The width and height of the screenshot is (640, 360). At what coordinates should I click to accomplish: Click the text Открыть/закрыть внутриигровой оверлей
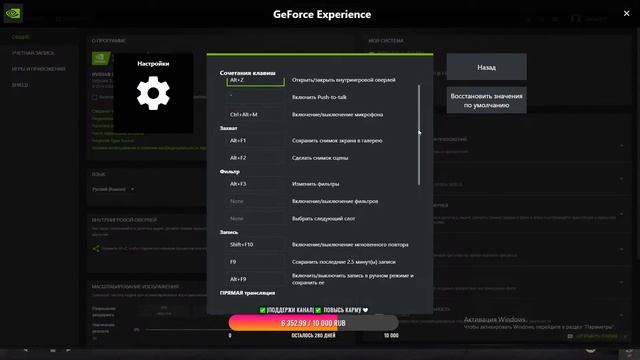(344, 80)
